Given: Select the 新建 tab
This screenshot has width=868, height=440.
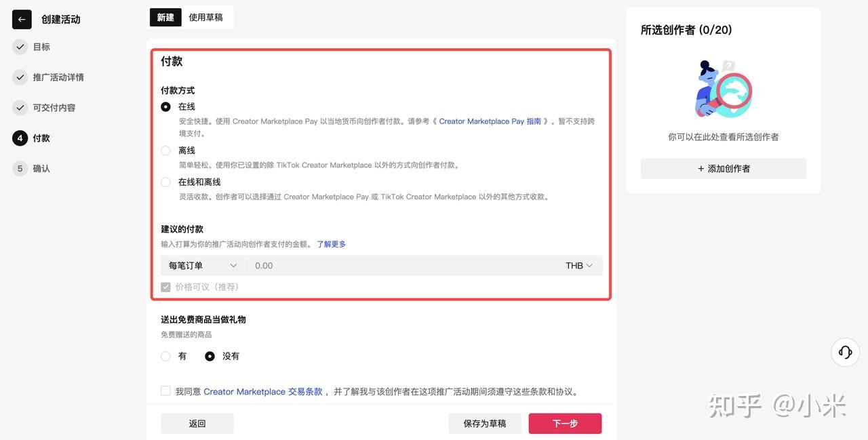Looking at the screenshot, I should [165, 18].
